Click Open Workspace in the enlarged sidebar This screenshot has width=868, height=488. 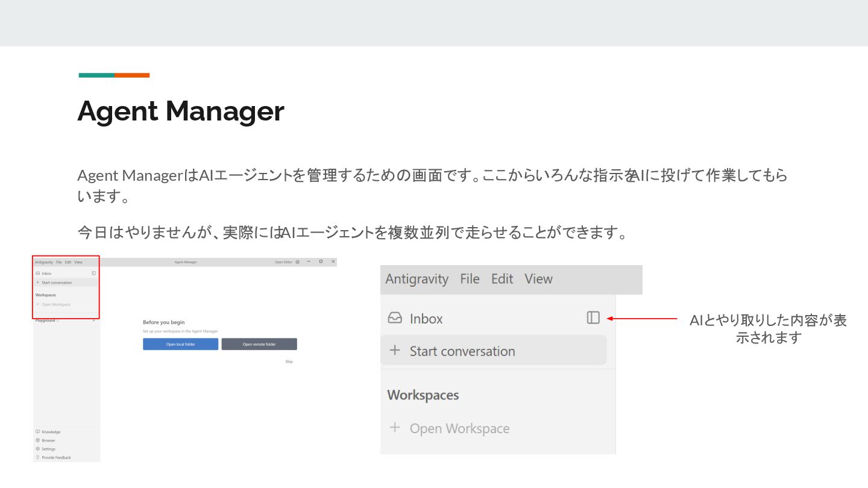point(459,428)
